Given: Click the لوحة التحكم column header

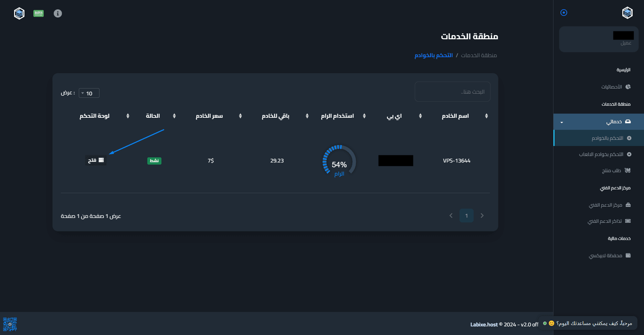Looking at the screenshot, I should [x=95, y=116].
